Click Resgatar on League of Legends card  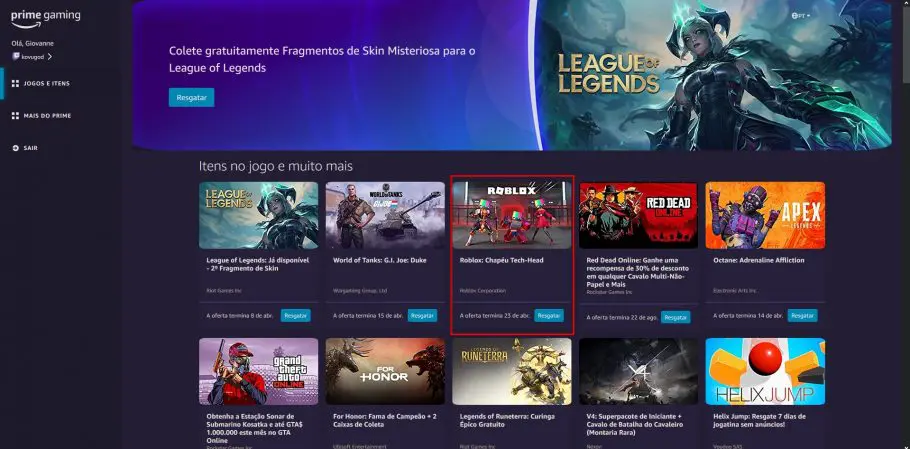point(296,316)
